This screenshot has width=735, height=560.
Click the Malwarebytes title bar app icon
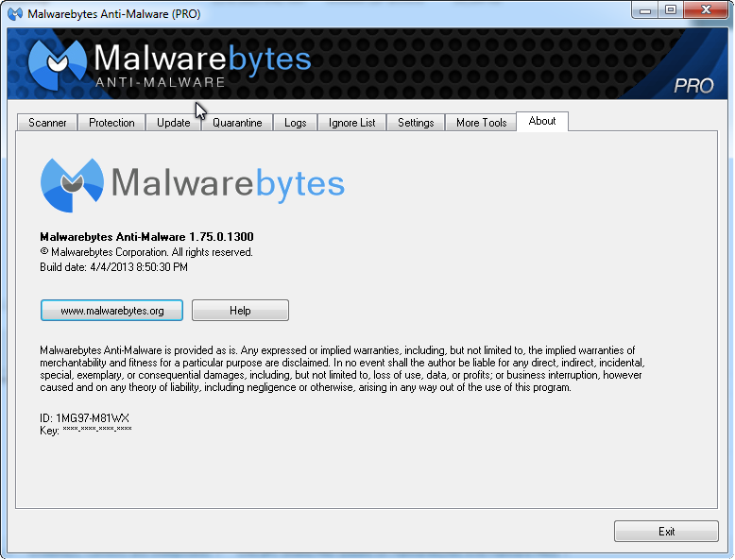pyautogui.click(x=15, y=13)
